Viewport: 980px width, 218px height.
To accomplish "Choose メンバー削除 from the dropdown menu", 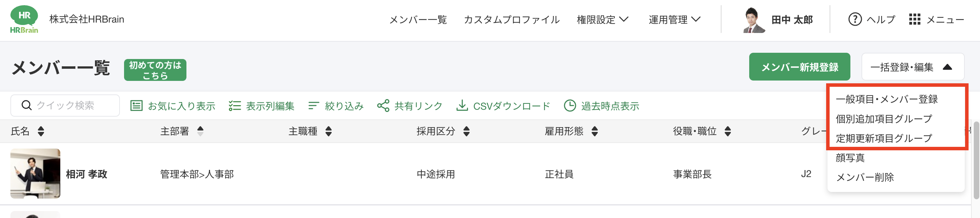I will click(865, 177).
